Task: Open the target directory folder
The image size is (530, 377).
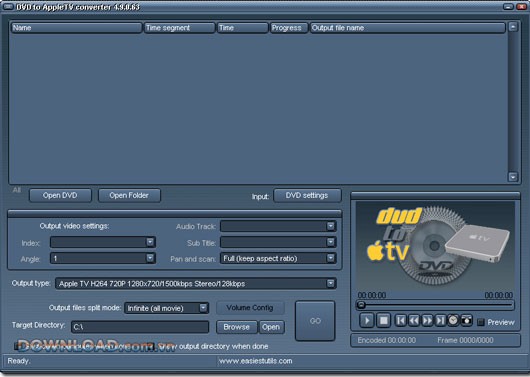Action: pos(271,327)
